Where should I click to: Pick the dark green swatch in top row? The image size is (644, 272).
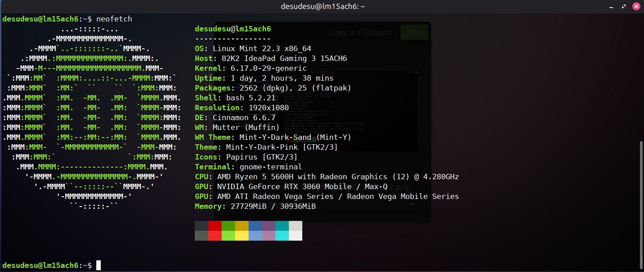[x=228, y=226]
